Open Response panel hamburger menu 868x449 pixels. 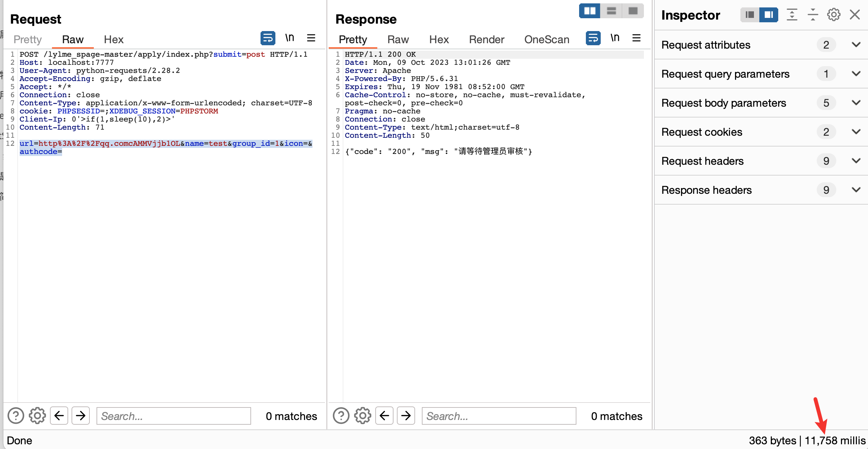tap(636, 38)
